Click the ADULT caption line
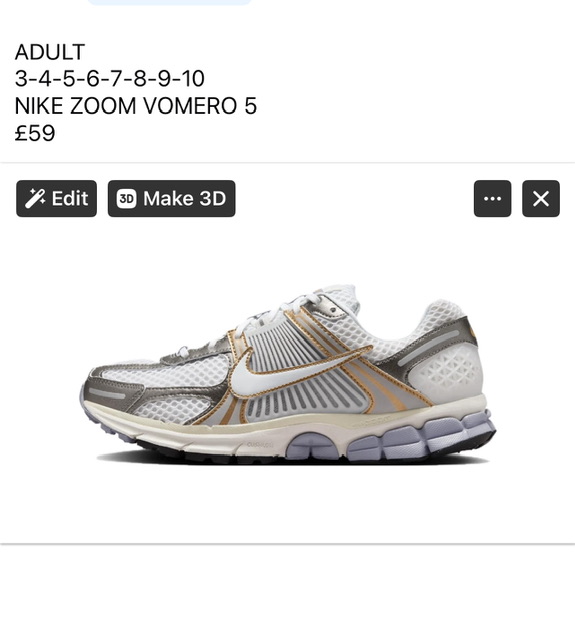Screen dimensions: 575x640 coord(50,52)
